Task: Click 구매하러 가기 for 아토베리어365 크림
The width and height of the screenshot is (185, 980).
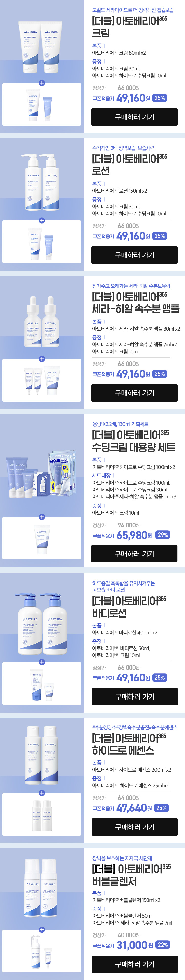Action: pyautogui.click(x=134, y=117)
